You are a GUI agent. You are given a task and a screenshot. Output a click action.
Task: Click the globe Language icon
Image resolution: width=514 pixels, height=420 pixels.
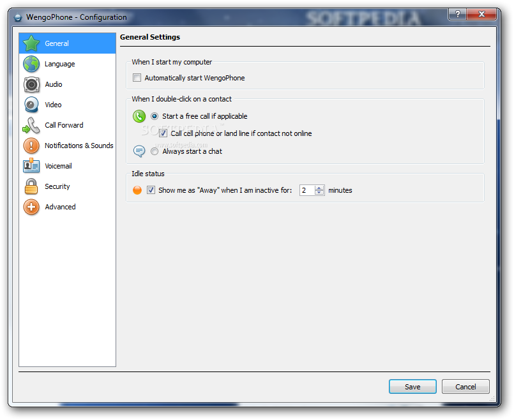(x=31, y=64)
